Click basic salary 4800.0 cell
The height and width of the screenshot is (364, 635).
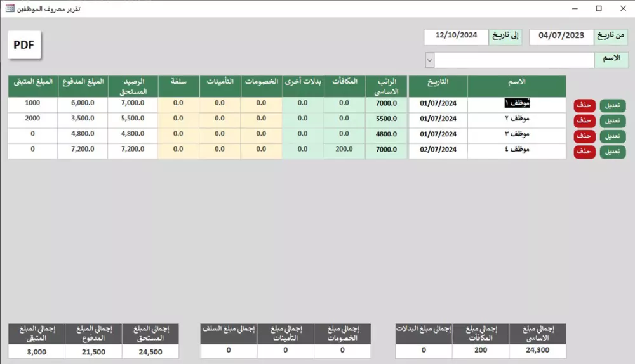tap(386, 134)
